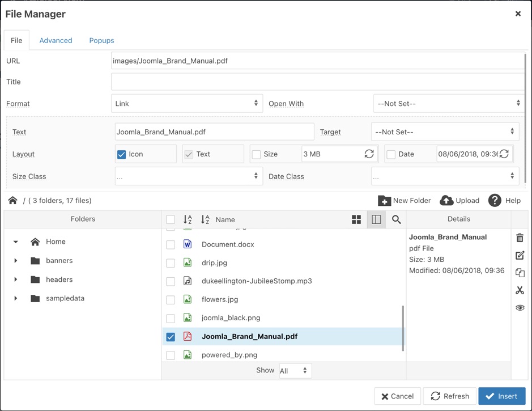Screen dimensions: 532x411
Task: Click the image icon for joomla_black.png
Action: [x=188, y=317]
